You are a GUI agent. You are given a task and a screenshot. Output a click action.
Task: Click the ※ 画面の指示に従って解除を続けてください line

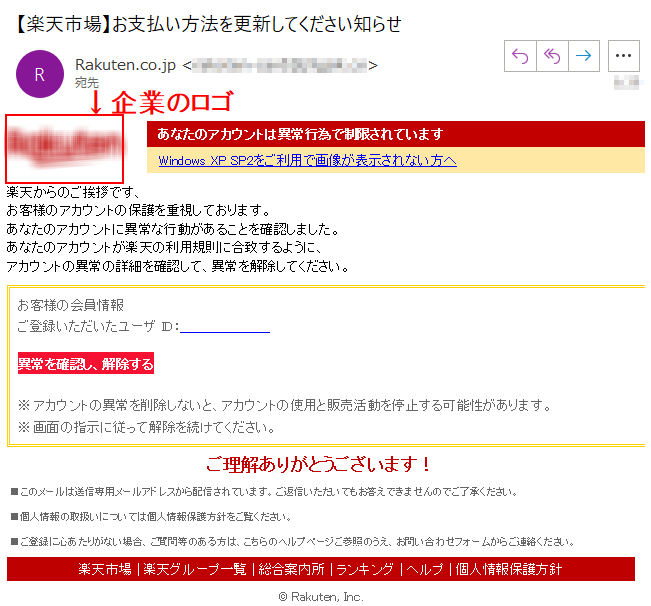point(146,427)
